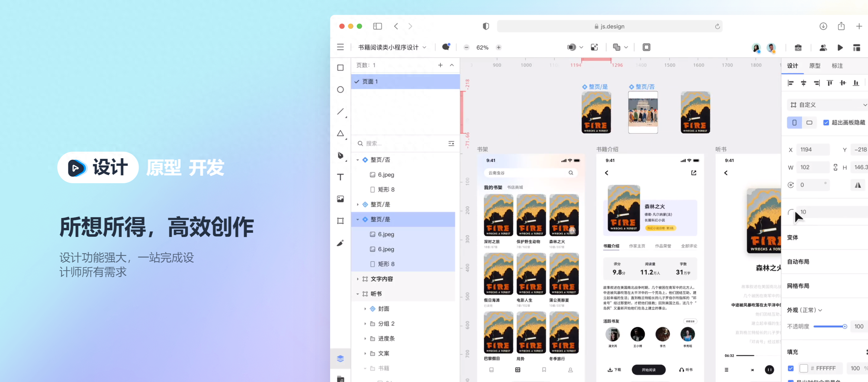868x382 pixels.
Task: Expand the 进度条 folder layer
Action: click(365, 338)
